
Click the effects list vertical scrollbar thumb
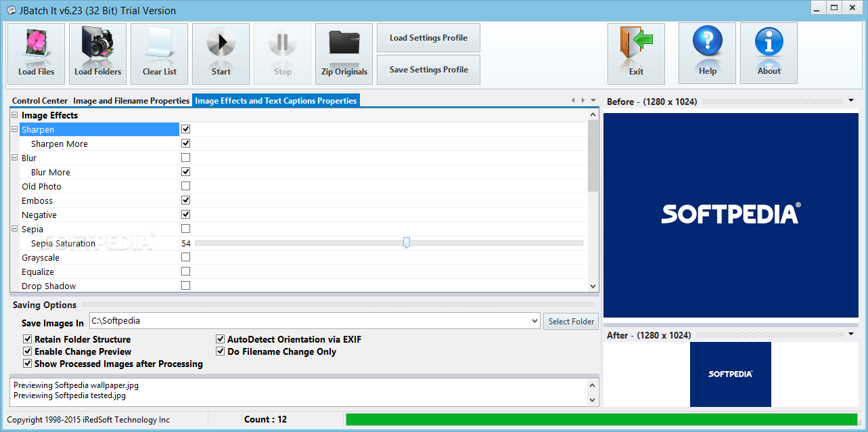[593, 156]
